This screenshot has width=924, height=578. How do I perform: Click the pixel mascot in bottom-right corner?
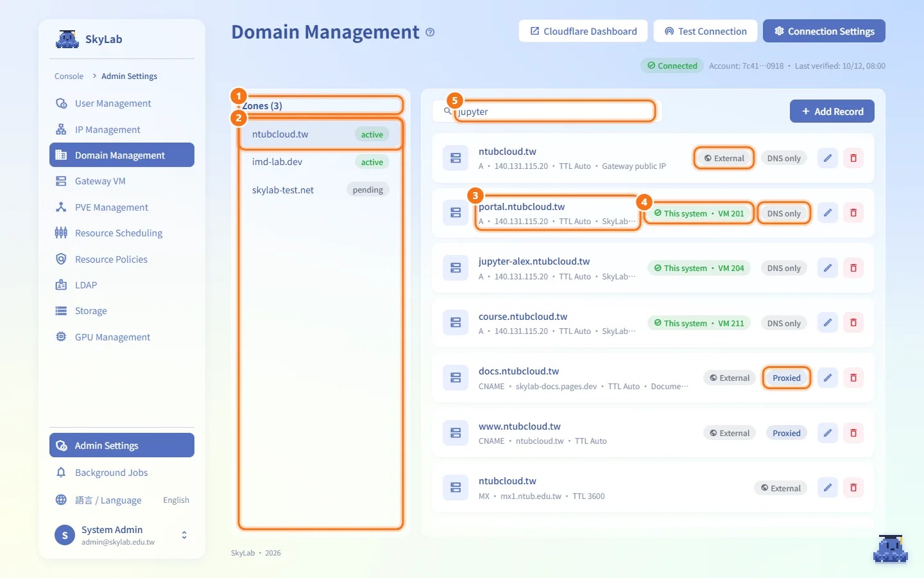point(891,548)
